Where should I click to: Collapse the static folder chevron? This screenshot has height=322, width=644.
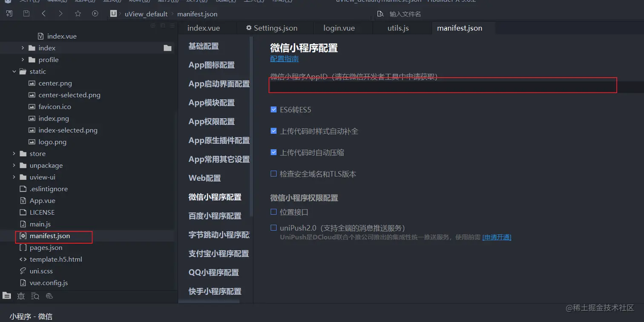(14, 72)
